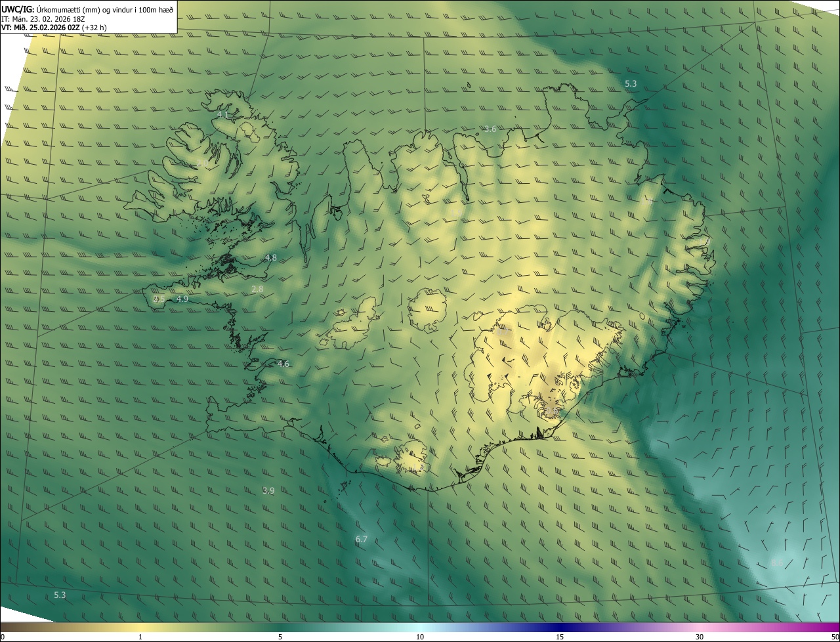Click the initial time line 'IT: Mán. 23. 02. 2026 18Z'
Image resolution: width=840 pixels, height=642 pixels.
click(x=43, y=19)
